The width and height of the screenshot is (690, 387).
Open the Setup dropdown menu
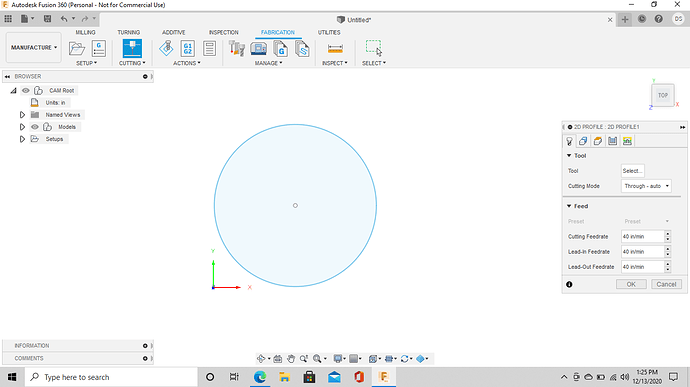86,63
